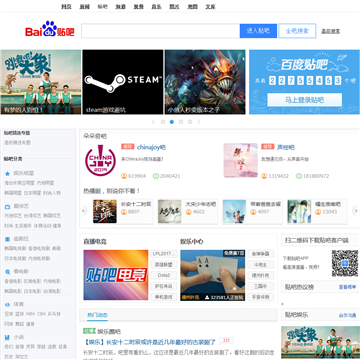Open the 大宋少年志吧 drama thumbnail

[x=170, y=211]
